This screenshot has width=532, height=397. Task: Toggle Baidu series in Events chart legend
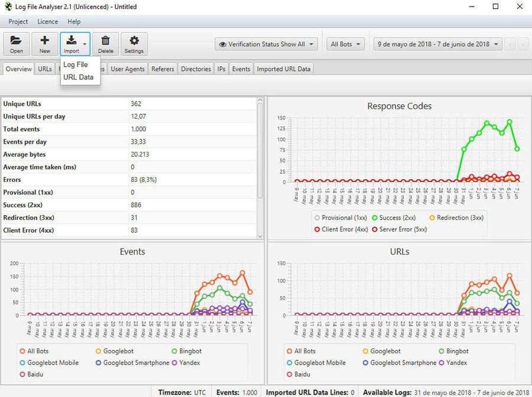[31, 375]
